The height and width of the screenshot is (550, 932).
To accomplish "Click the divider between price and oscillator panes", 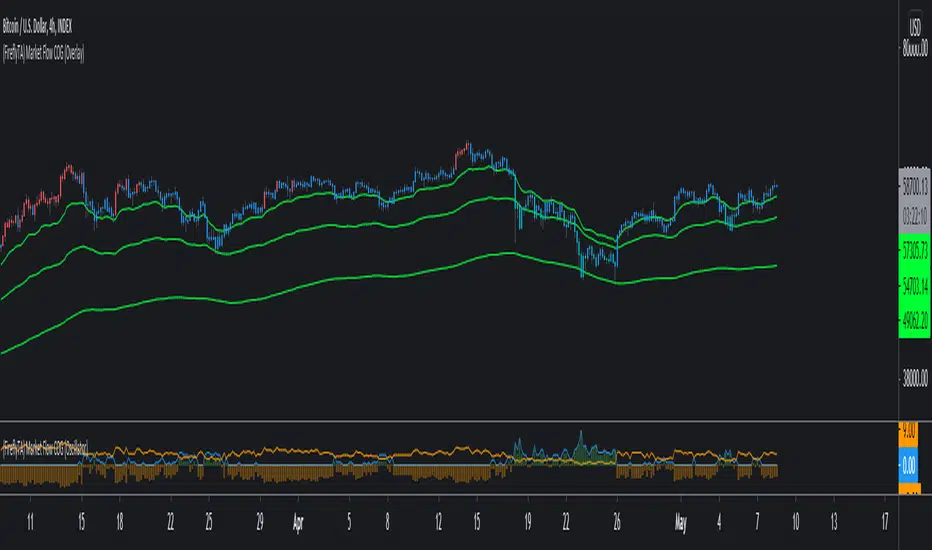I will 450,421.
